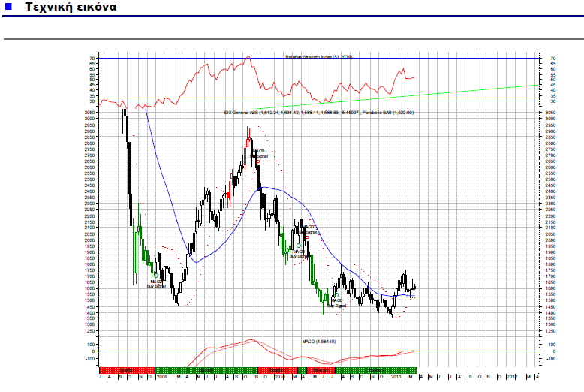Click the 'Relative Strength Index (51.2079)' label
Image resolution: width=584 pixels, height=392 pixels.
319,57
